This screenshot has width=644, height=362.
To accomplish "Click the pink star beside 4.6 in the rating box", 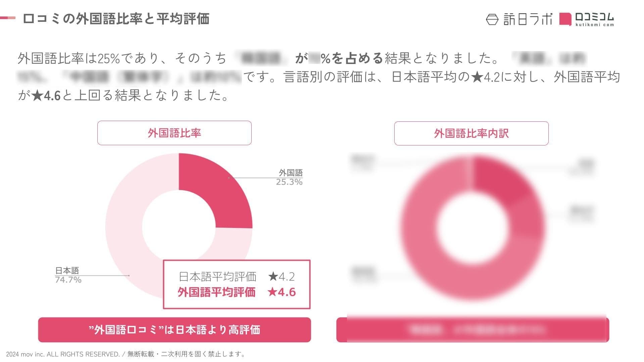I will pos(272,292).
